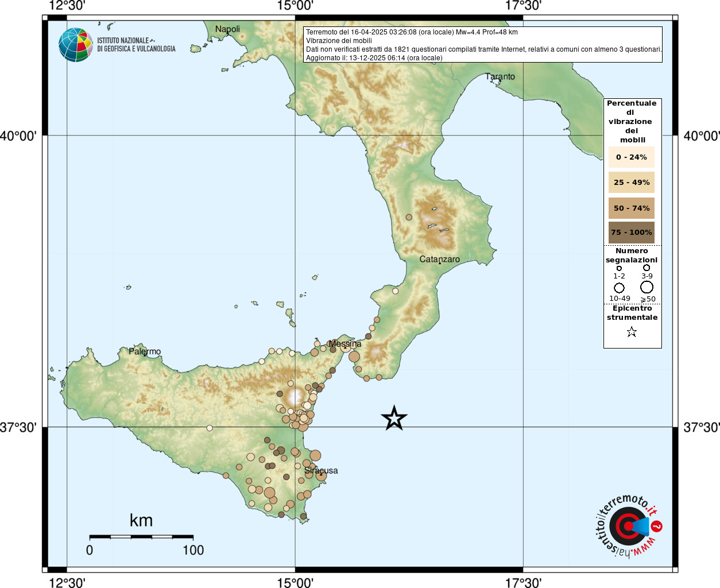Click the Taranto city label
720x588 pixels.
click(500, 77)
